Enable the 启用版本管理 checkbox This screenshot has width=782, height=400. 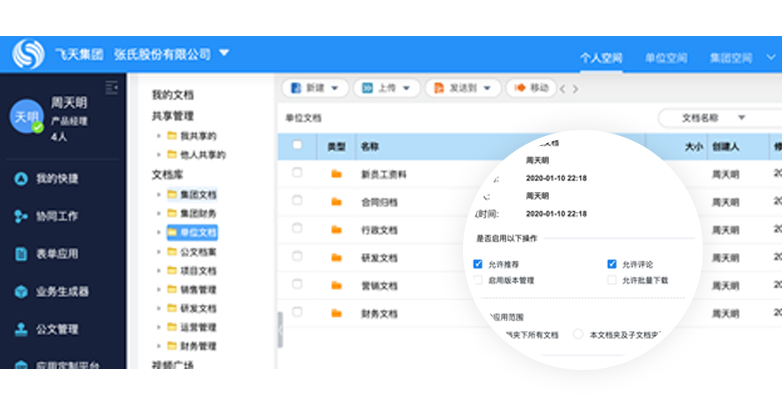coord(478,280)
